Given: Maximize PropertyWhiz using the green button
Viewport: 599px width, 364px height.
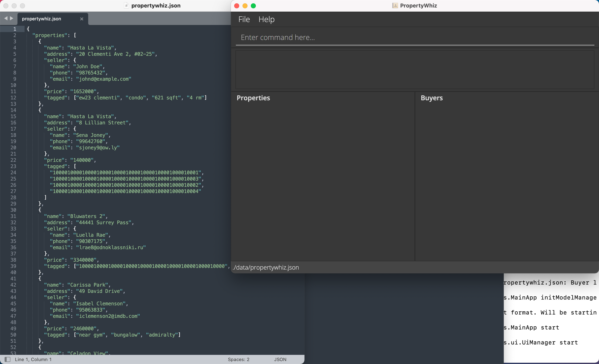Looking at the screenshot, I should click(253, 6).
